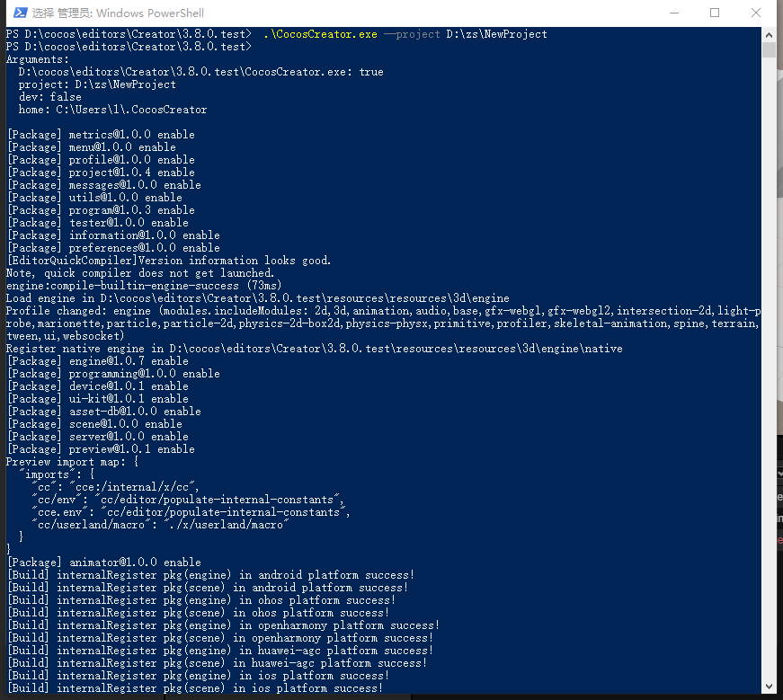Click the pkg(scene) ios platform success line
Image resolution: width=783 pixels, height=700 pixels.
click(x=195, y=688)
